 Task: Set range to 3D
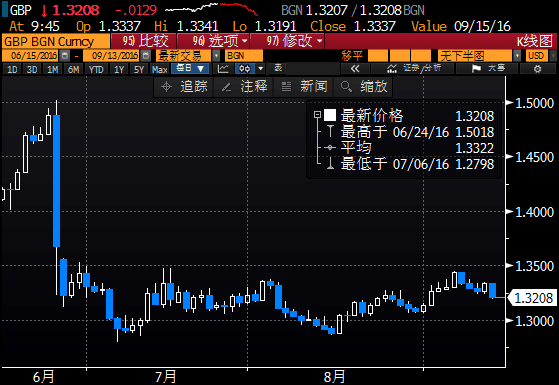pyautogui.click(x=32, y=69)
